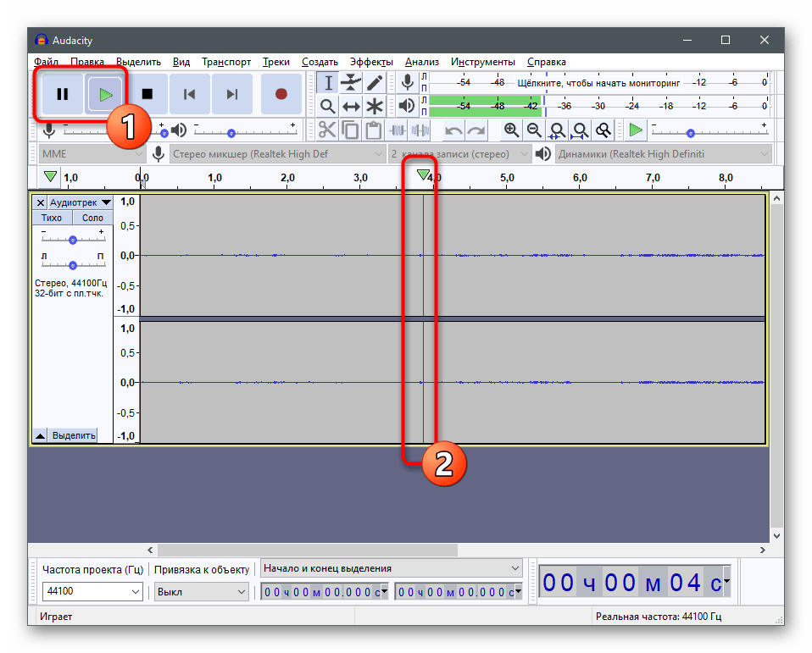
Task: Click the horizontal scrollbar thumb
Action: point(308,550)
